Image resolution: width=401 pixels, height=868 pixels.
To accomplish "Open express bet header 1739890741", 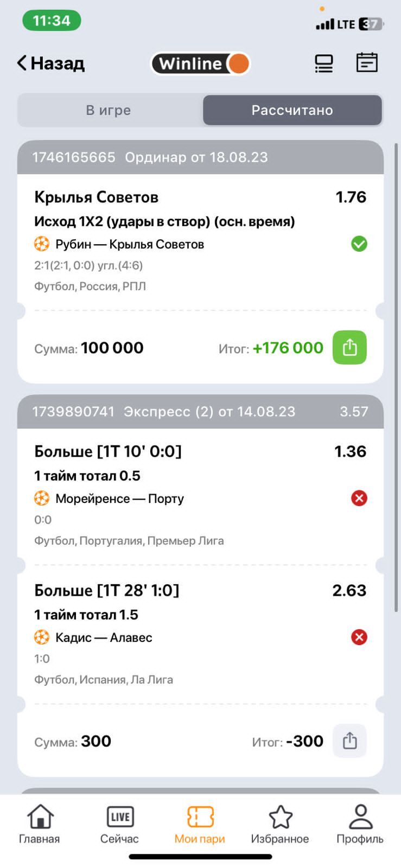I will [x=200, y=411].
